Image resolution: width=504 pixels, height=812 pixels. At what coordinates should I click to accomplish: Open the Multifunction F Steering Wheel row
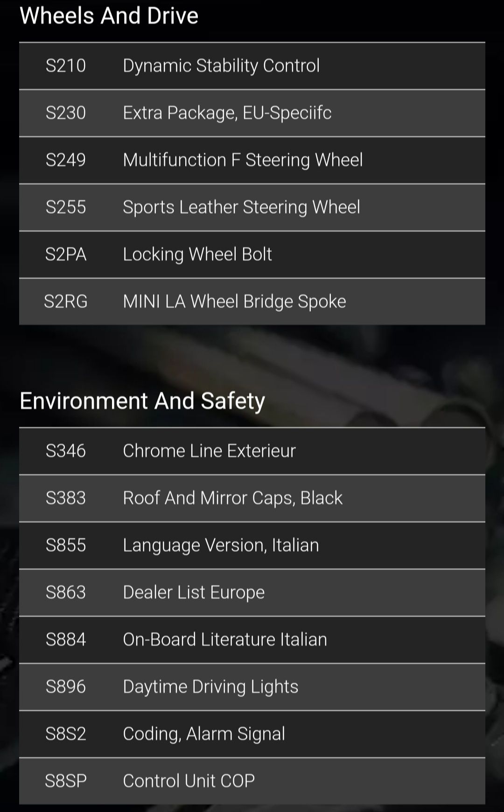tap(252, 160)
